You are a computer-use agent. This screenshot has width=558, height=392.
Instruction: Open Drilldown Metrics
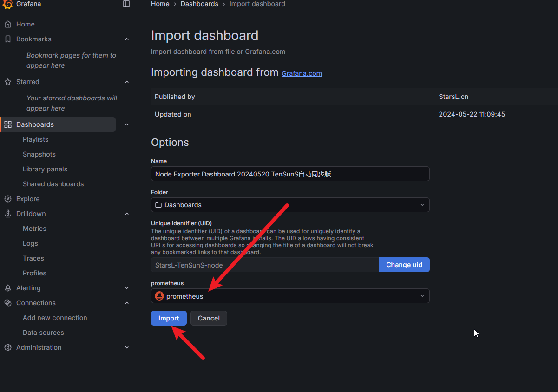pos(34,229)
